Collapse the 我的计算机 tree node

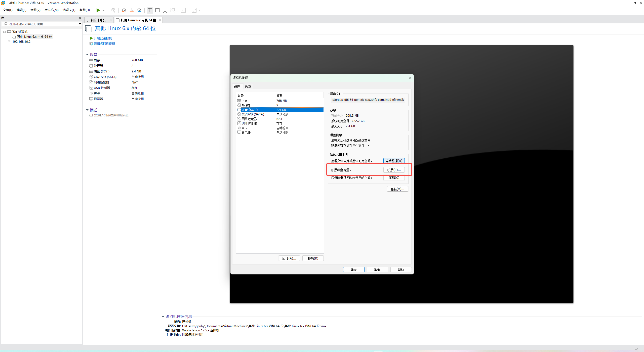tap(4, 32)
